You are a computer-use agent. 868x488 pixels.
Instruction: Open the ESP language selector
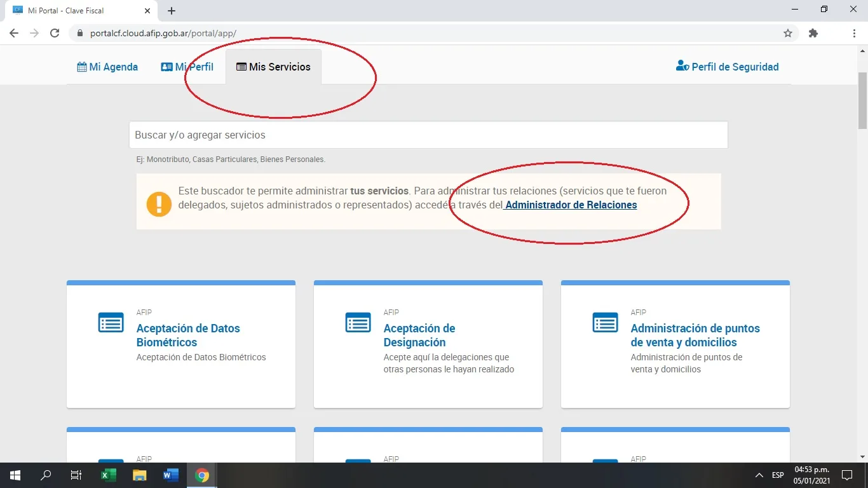778,475
